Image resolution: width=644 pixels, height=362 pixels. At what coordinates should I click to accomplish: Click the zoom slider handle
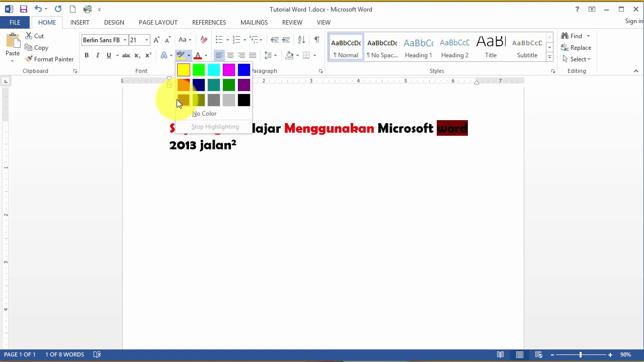581,355
